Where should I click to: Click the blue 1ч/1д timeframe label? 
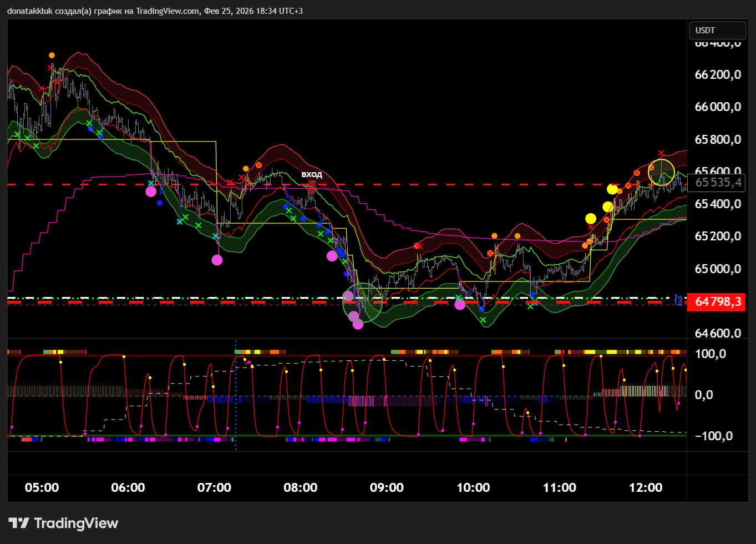click(678, 300)
